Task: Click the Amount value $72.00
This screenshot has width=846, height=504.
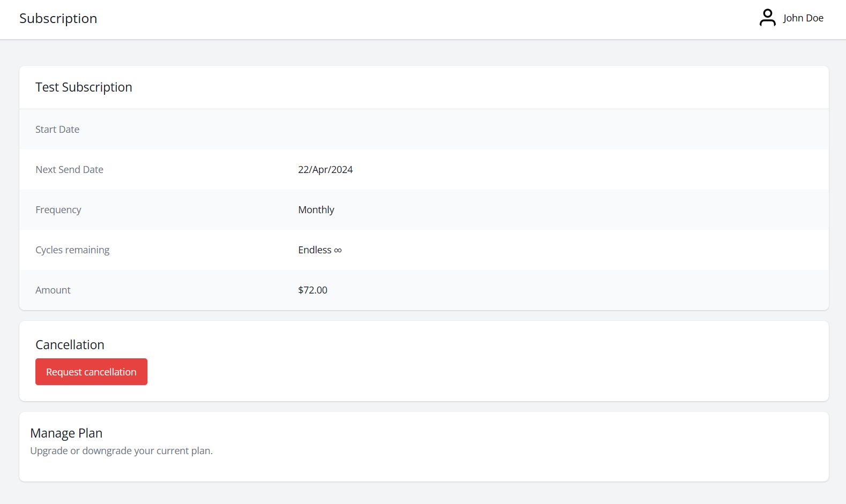Action: tap(313, 290)
